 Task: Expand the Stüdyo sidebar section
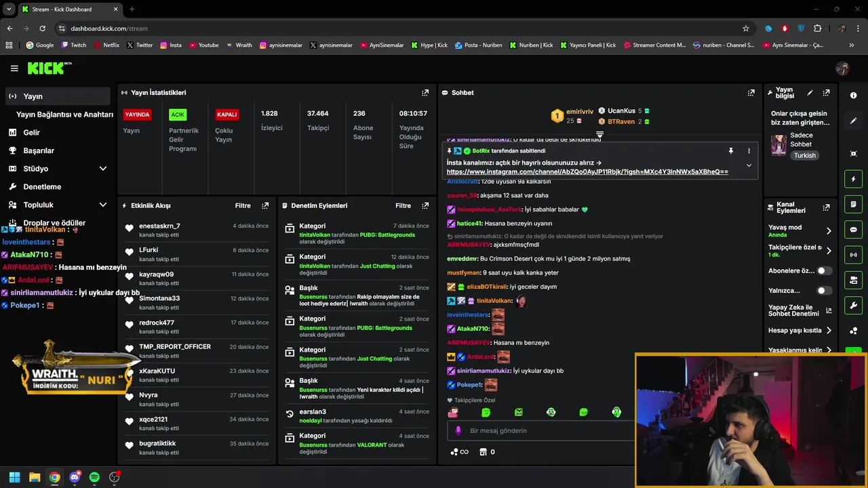[x=103, y=169]
